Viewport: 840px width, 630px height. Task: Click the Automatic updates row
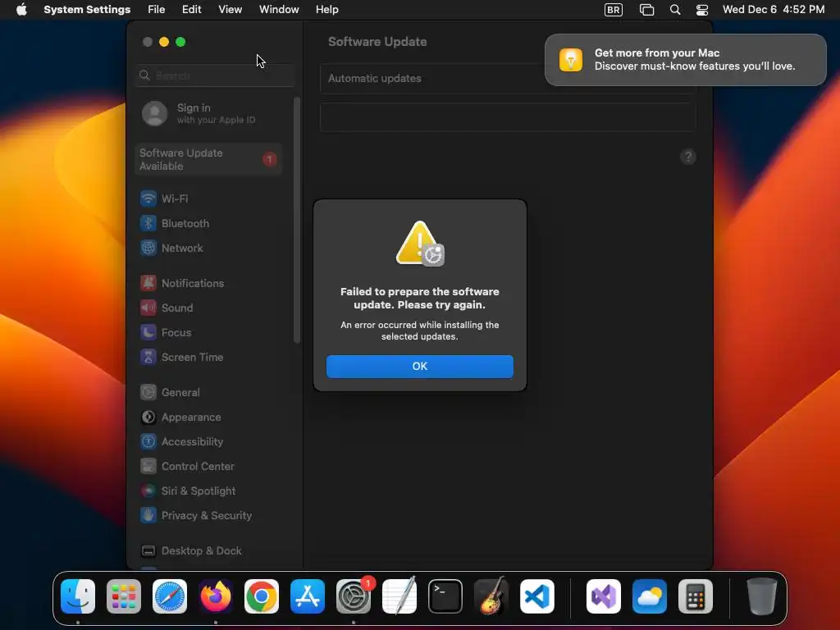coord(508,79)
